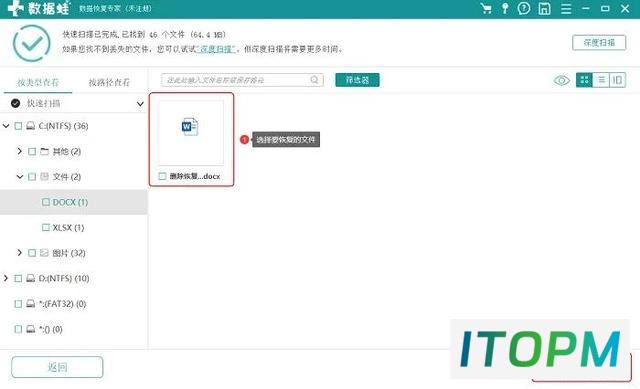Click the save scan result icon
This screenshot has width=640, height=389.
(x=544, y=8)
